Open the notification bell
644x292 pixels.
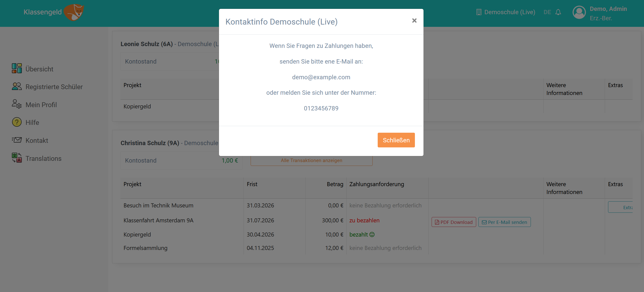click(x=558, y=12)
